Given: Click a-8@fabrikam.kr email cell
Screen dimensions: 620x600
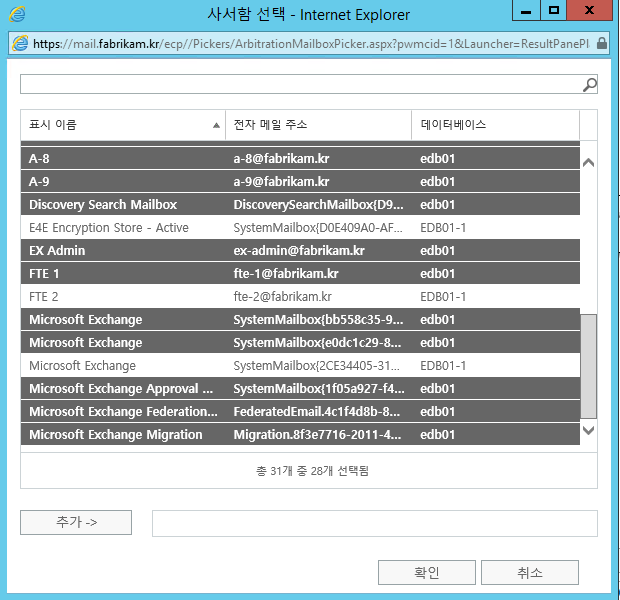Looking at the screenshot, I should tap(281, 159).
